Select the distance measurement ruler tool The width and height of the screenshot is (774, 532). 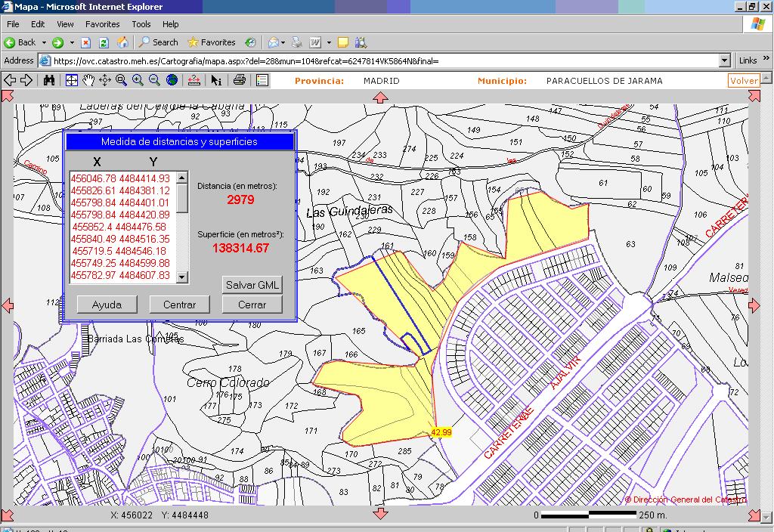point(194,80)
